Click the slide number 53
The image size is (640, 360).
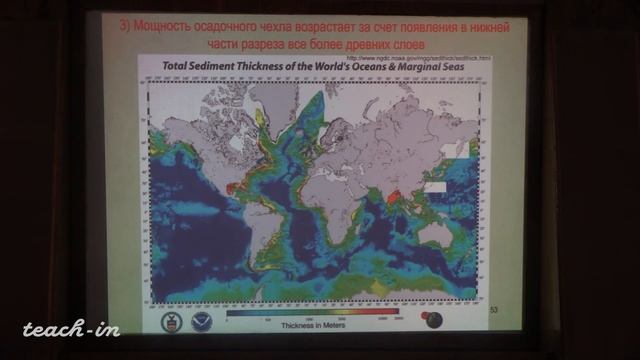click(494, 310)
